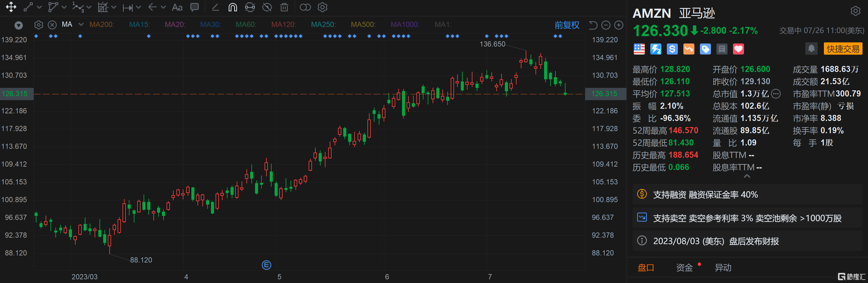
Task: Click the ellipsis next to 总市值
Action: (x=776, y=94)
